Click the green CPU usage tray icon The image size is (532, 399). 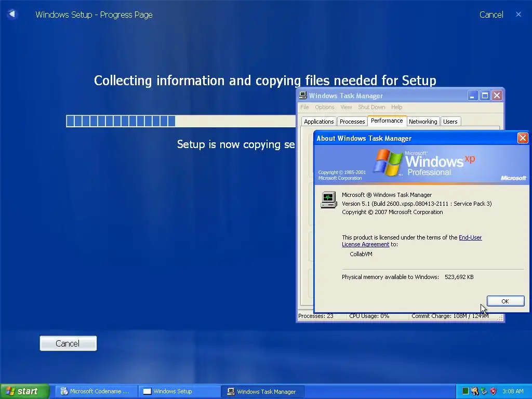point(465,391)
